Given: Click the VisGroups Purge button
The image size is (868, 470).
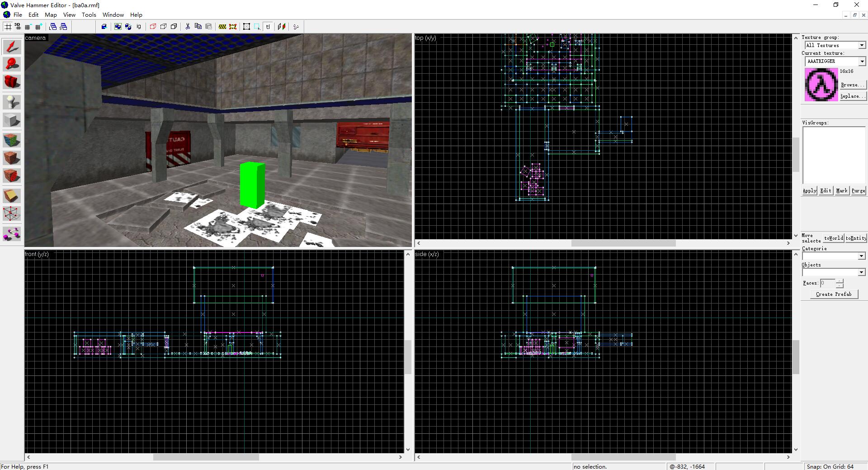Looking at the screenshot, I should pos(858,190).
